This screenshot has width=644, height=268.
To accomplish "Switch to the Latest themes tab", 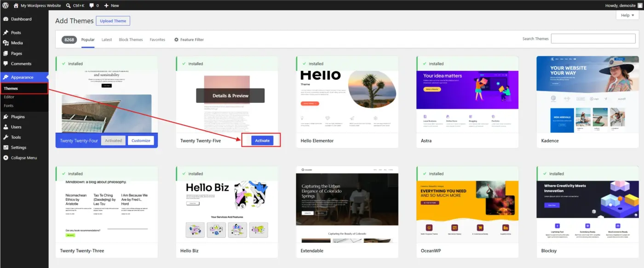I will 107,40.
